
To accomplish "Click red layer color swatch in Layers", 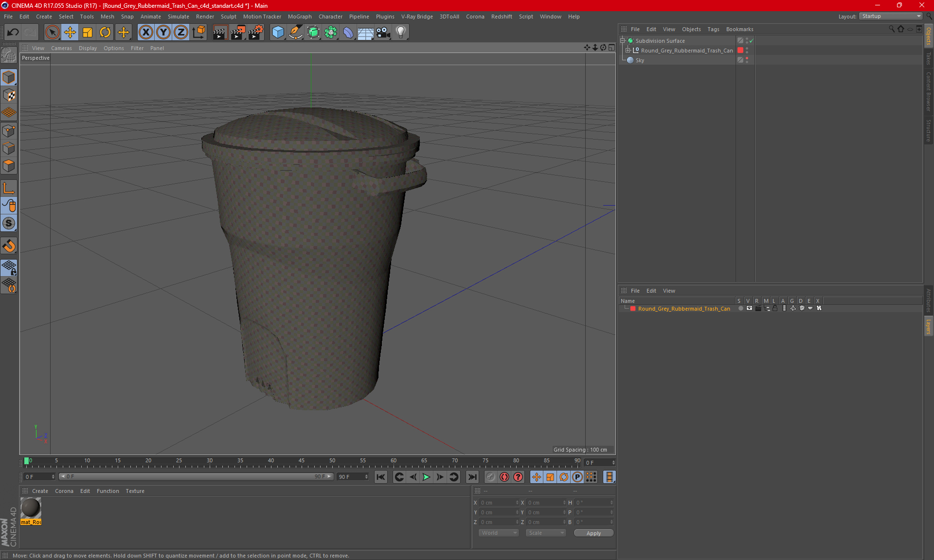I will pos(633,309).
